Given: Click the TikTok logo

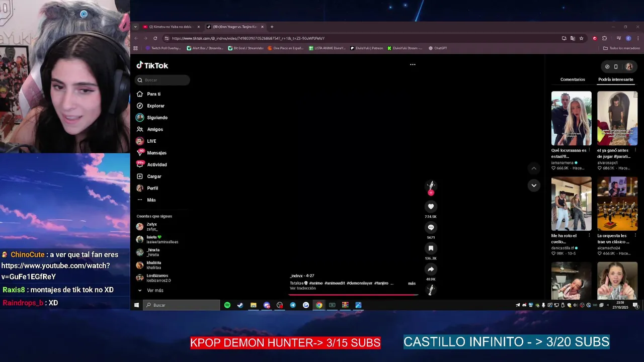Looking at the screenshot, I should [152, 65].
